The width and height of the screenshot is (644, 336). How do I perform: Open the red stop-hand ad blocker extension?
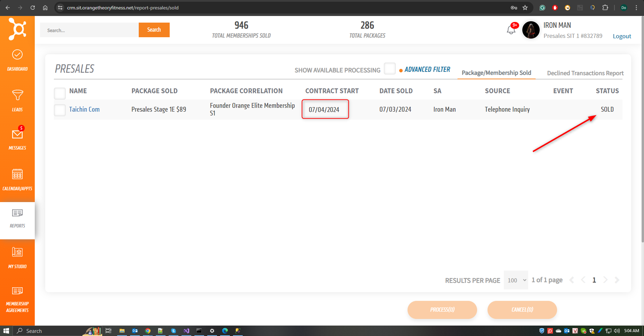pyautogui.click(x=555, y=8)
